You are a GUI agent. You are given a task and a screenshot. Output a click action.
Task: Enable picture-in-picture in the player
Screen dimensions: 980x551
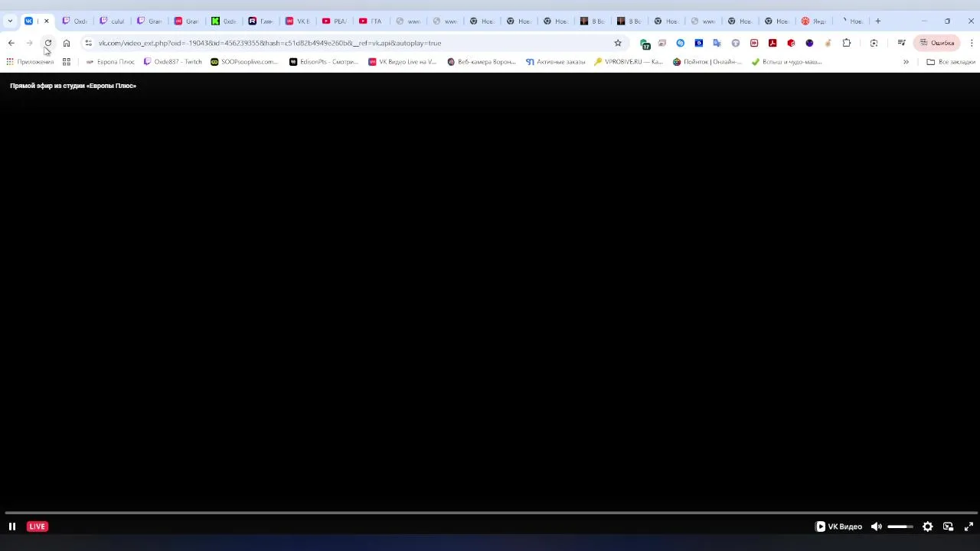(x=948, y=527)
